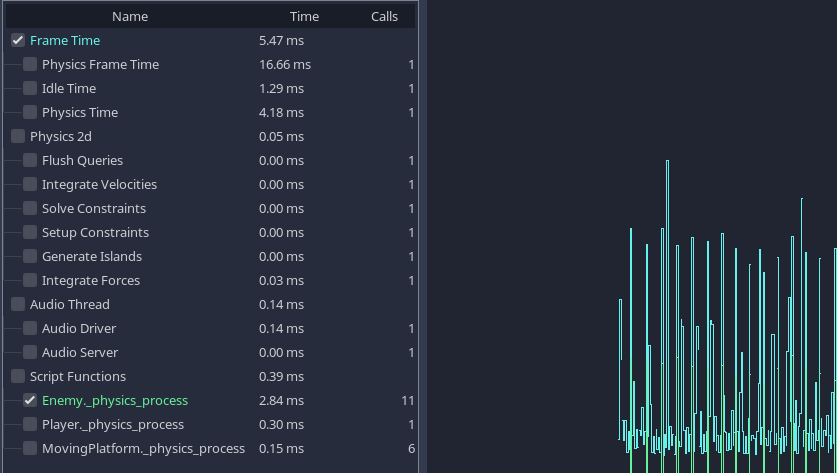Uncheck the Frame Time checkbox
The width and height of the screenshot is (837, 473).
(x=18, y=41)
